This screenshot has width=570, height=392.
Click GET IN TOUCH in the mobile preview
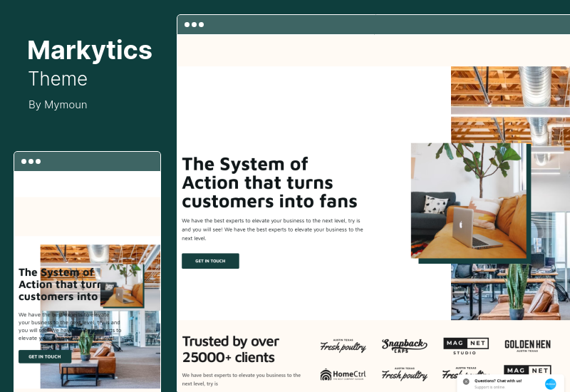point(45,356)
